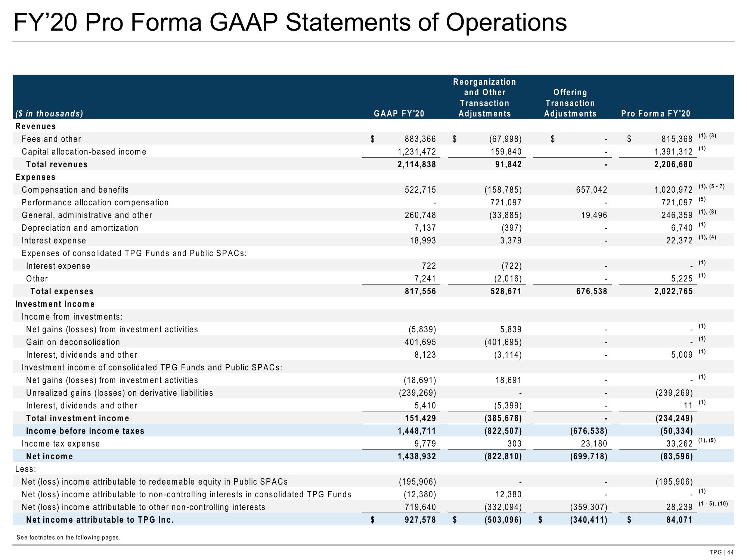The height and width of the screenshot is (560, 747).
Task: Click 'Offering Transaction Adjustments' column header
Action: [570, 103]
